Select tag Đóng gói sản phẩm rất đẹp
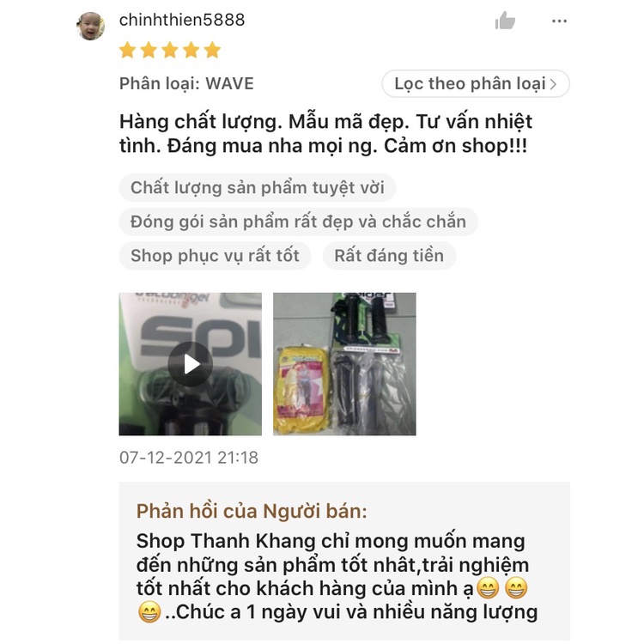The height and width of the screenshot is (644, 644). [x=299, y=222]
